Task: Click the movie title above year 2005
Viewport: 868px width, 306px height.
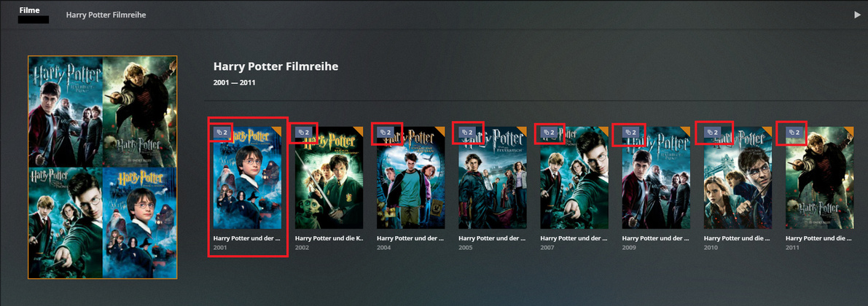Action: (492, 238)
